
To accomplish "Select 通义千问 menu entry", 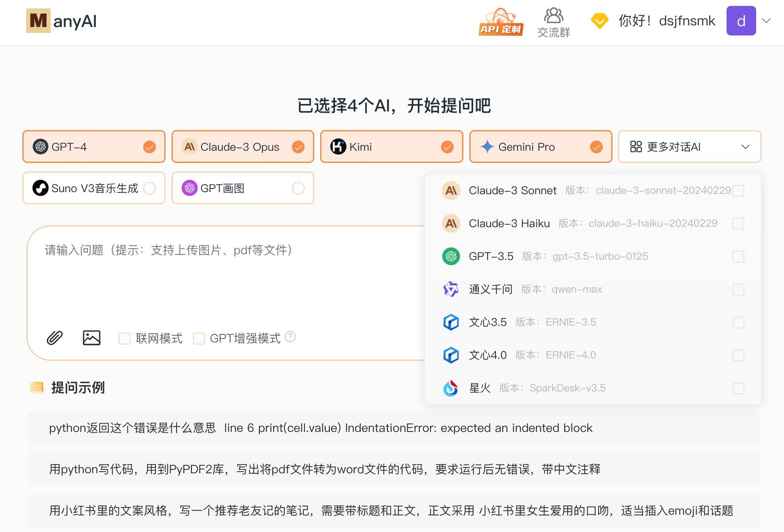I will [593, 289].
